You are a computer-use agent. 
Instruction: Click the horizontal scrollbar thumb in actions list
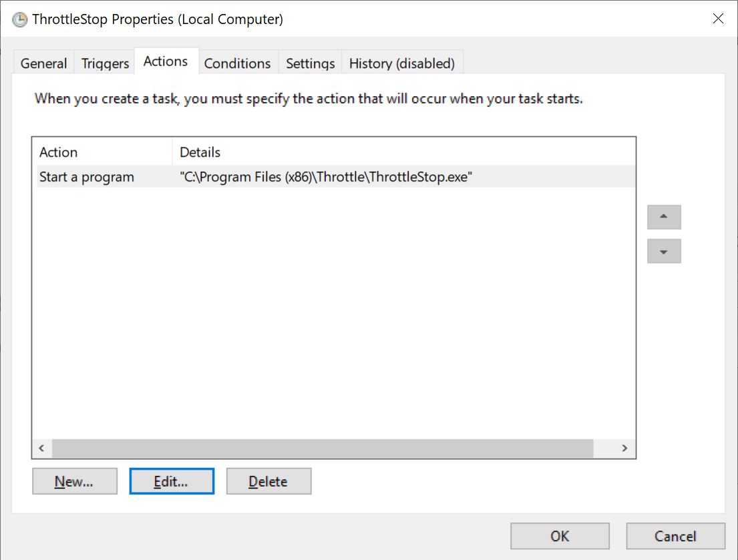click(323, 448)
